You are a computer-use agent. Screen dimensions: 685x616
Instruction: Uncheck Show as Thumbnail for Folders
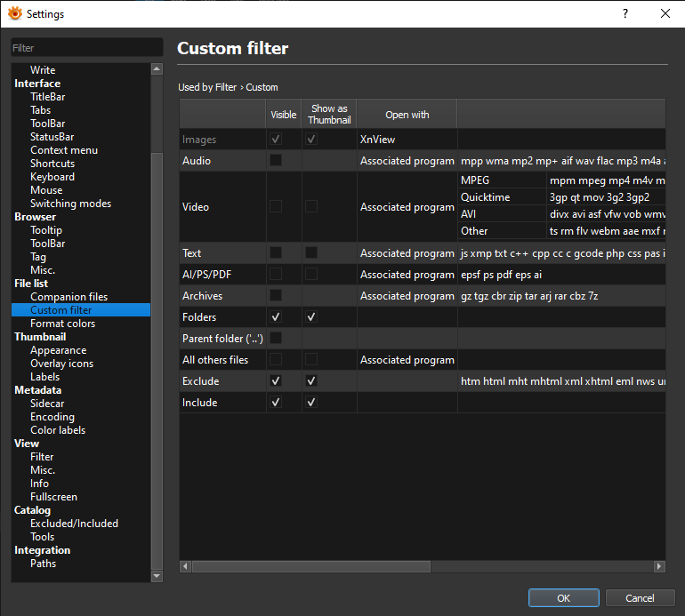[x=311, y=317]
